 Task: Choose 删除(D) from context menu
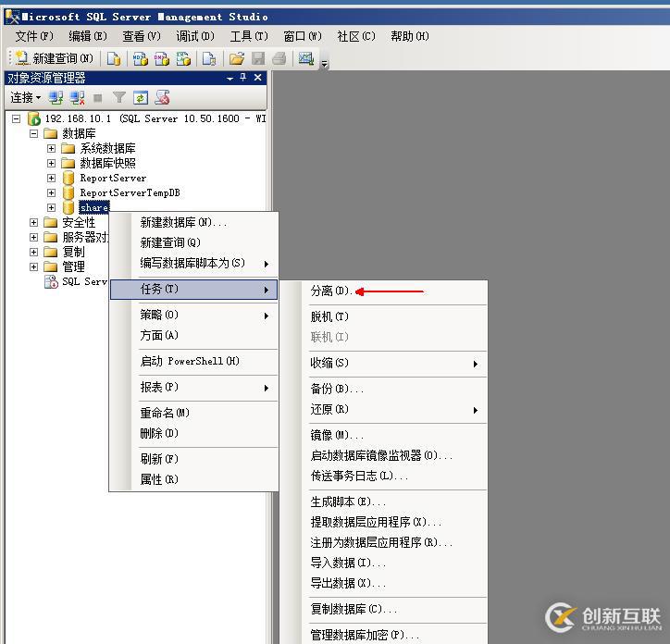pos(193,433)
